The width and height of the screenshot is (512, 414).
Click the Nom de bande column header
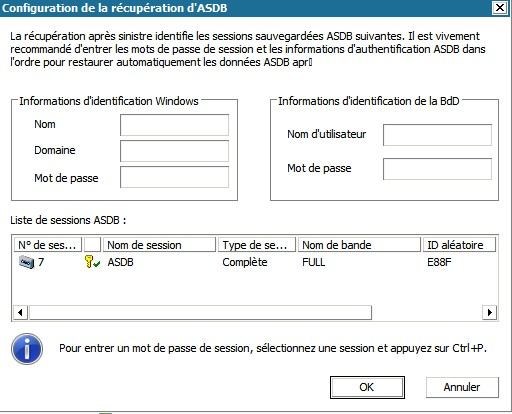[x=359, y=245]
